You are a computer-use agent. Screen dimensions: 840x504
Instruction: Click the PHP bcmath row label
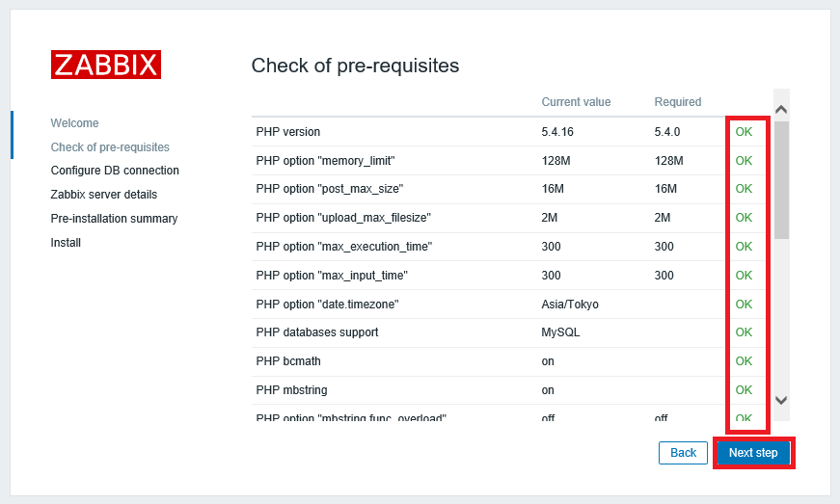288,361
